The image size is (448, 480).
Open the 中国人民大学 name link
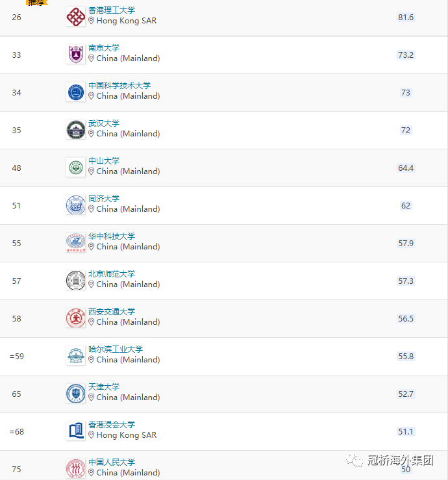112,462
